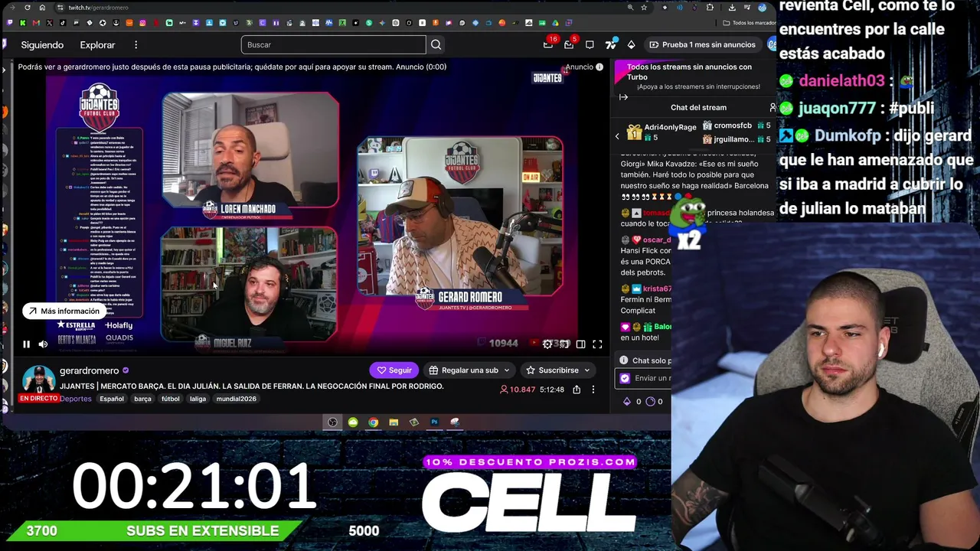
Task: Enter fullscreen on the video player
Action: pos(597,344)
